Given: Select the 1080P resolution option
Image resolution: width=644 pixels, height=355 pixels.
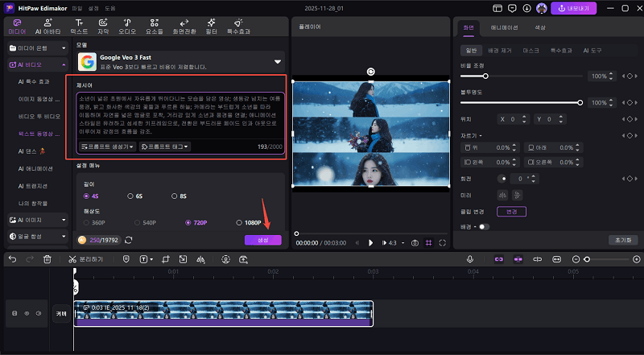Looking at the screenshot, I should pos(249,223).
